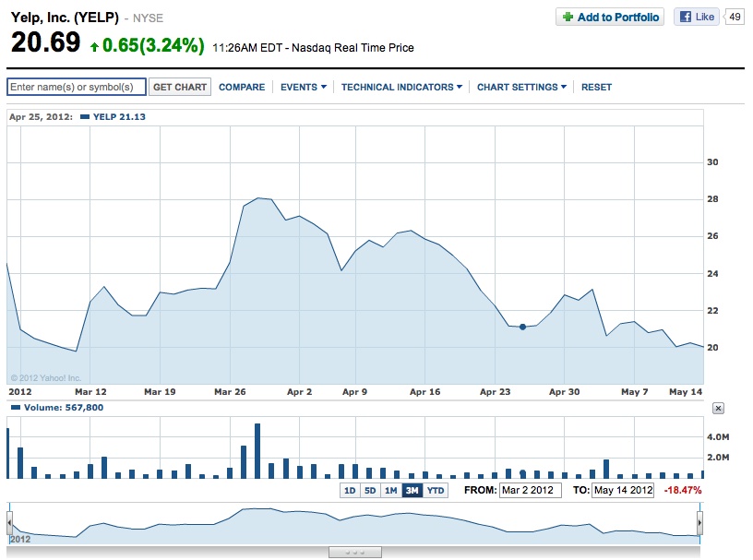Click the 'Mar 12' x-axis label

pos(90,392)
